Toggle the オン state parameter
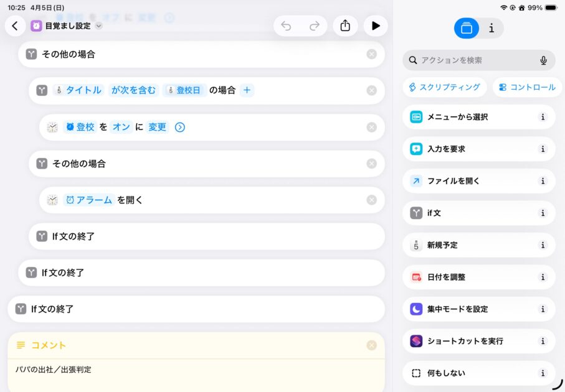 tap(121, 127)
